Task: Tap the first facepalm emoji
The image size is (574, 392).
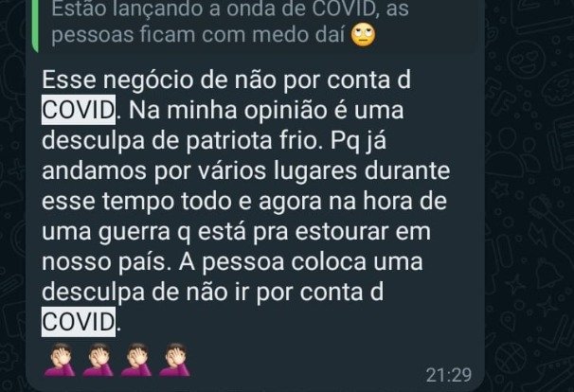Action: [x=60, y=360]
